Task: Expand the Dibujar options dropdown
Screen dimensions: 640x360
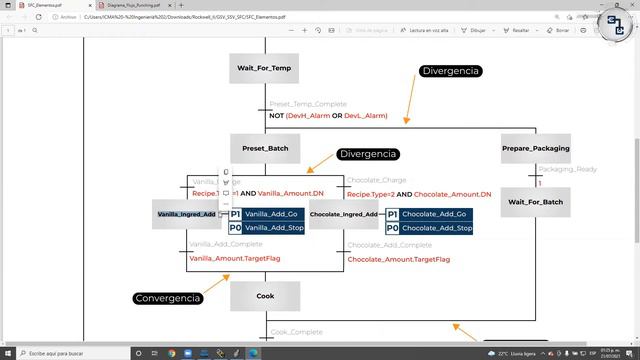Action: coord(493,31)
